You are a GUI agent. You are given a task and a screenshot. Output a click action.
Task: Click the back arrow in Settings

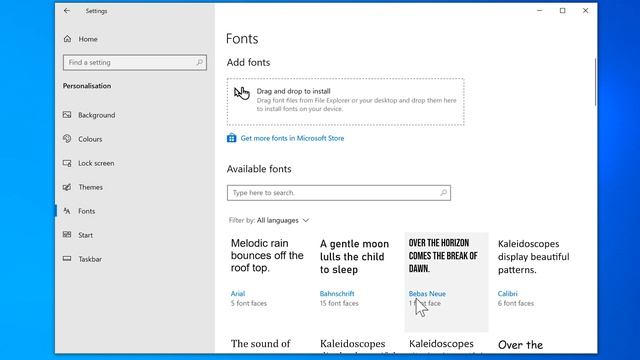[67, 11]
